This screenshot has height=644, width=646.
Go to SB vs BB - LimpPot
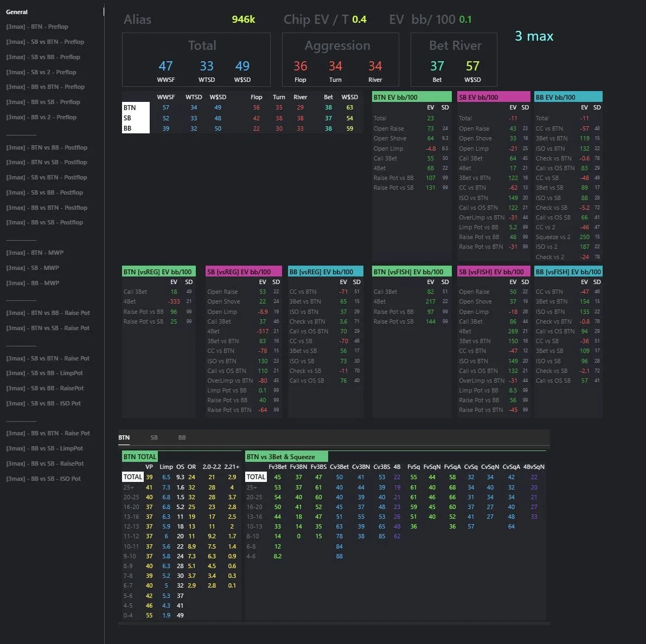(44, 373)
